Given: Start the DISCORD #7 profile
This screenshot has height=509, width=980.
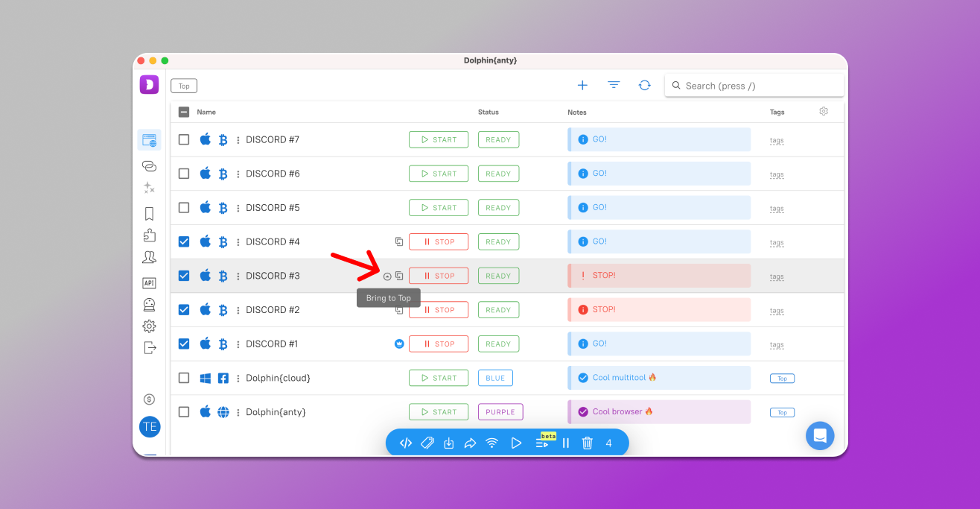Looking at the screenshot, I should (439, 139).
